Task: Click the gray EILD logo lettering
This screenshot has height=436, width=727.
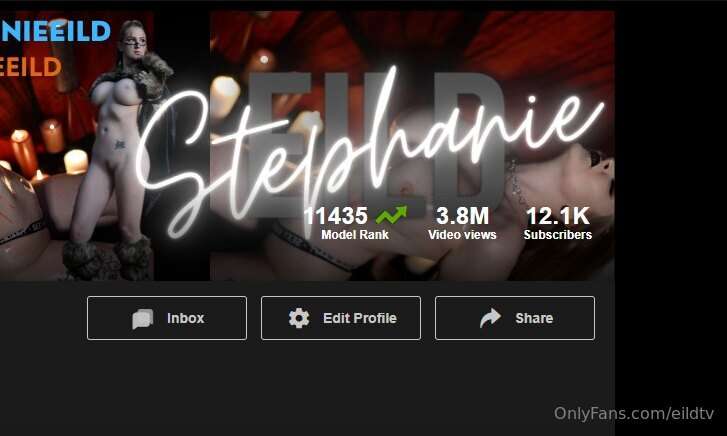Action: (376, 145)
